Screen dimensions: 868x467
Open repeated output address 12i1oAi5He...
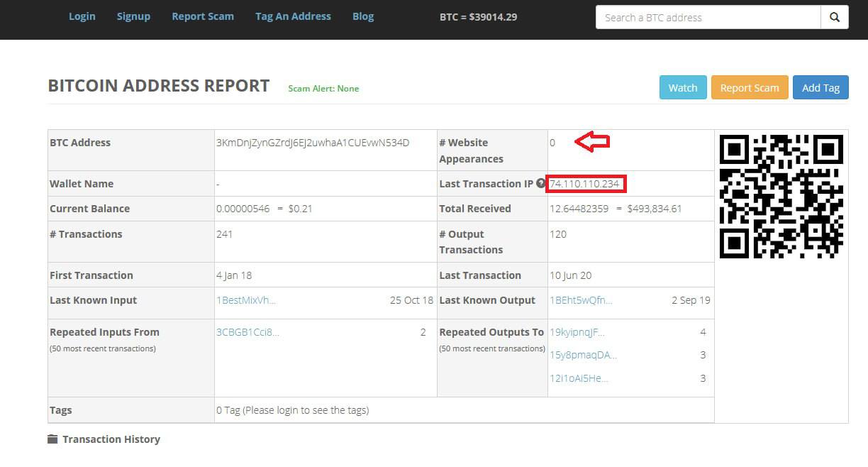[x=579, y=378]
